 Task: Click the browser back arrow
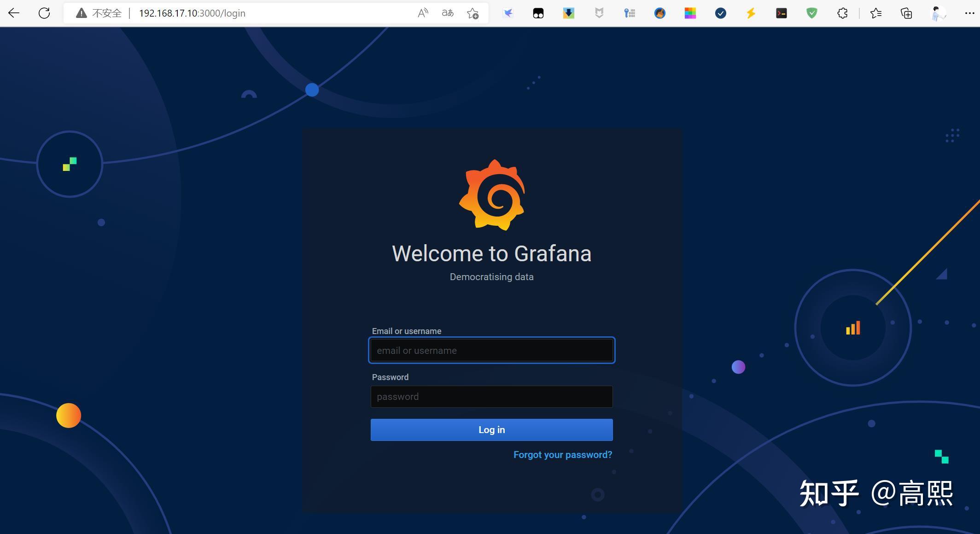pyautogui.click(x=14, y=13)
